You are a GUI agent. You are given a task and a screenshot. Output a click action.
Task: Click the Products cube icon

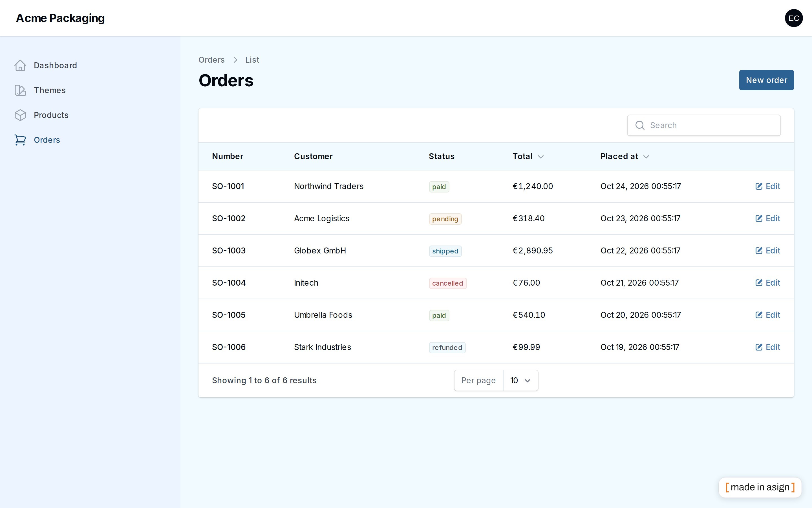20,115
